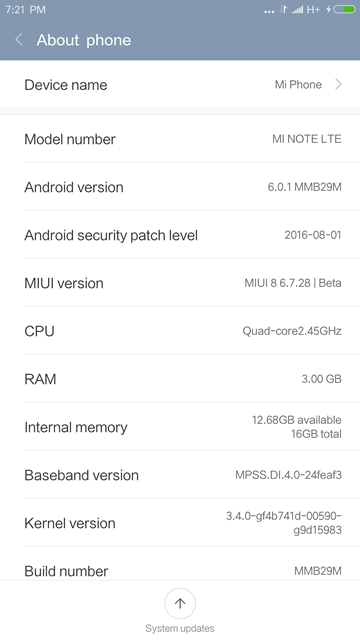
Task: Tap the back arrow in header
Action: tap(19, 40)
